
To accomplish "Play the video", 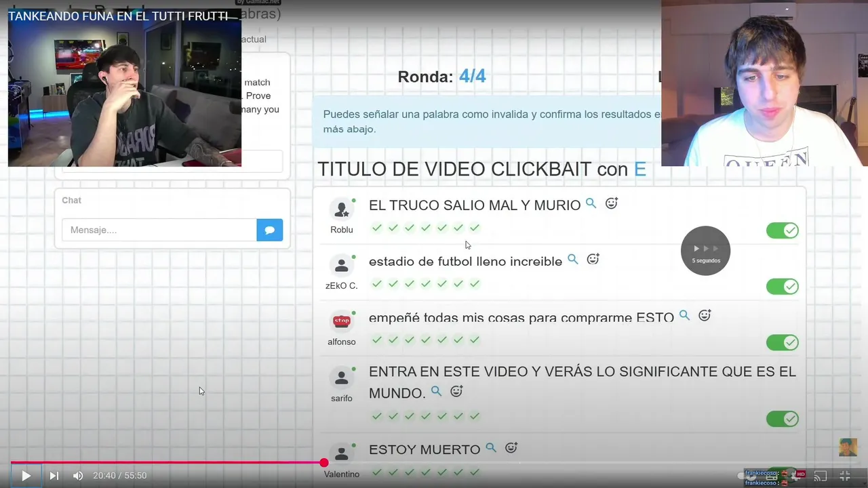I will pyautogui.click(x=26, y=476).
